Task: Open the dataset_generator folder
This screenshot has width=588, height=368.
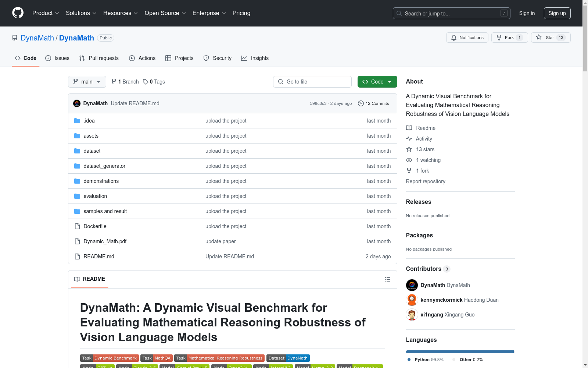Action: 104,166
